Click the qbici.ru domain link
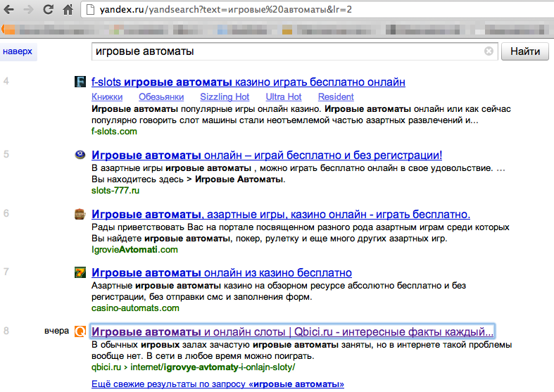 pos(106,367)
